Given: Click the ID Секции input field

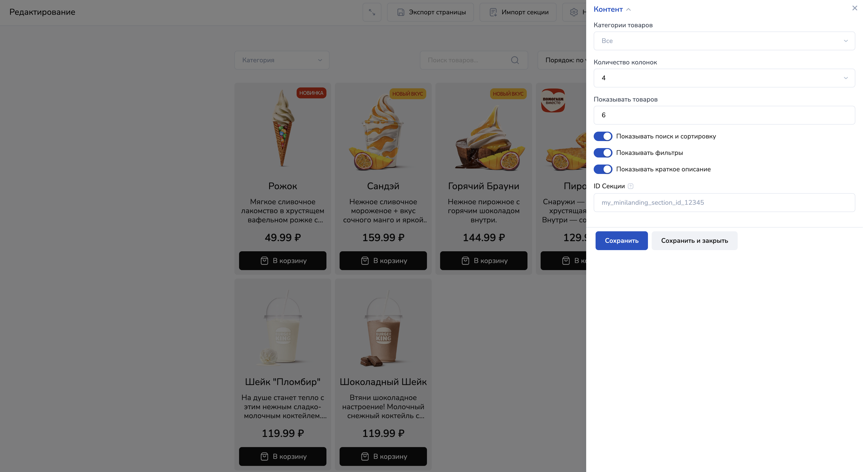Looking at the screenshot, I should click(x=724, y=203).
